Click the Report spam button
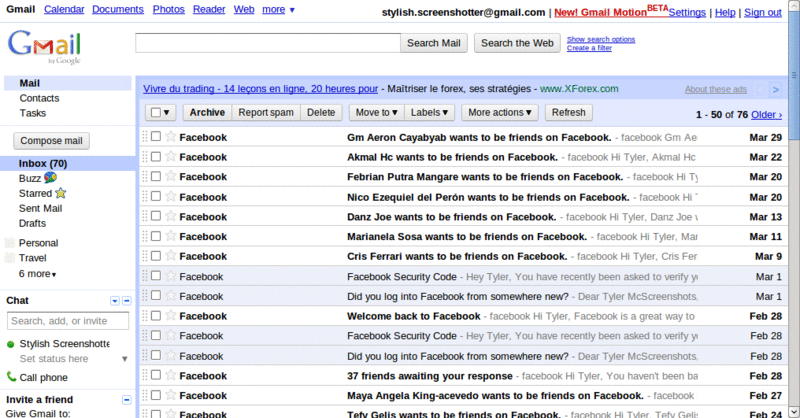Image resolution: width=800 pixels, height=418 pixels. point(266,112)
